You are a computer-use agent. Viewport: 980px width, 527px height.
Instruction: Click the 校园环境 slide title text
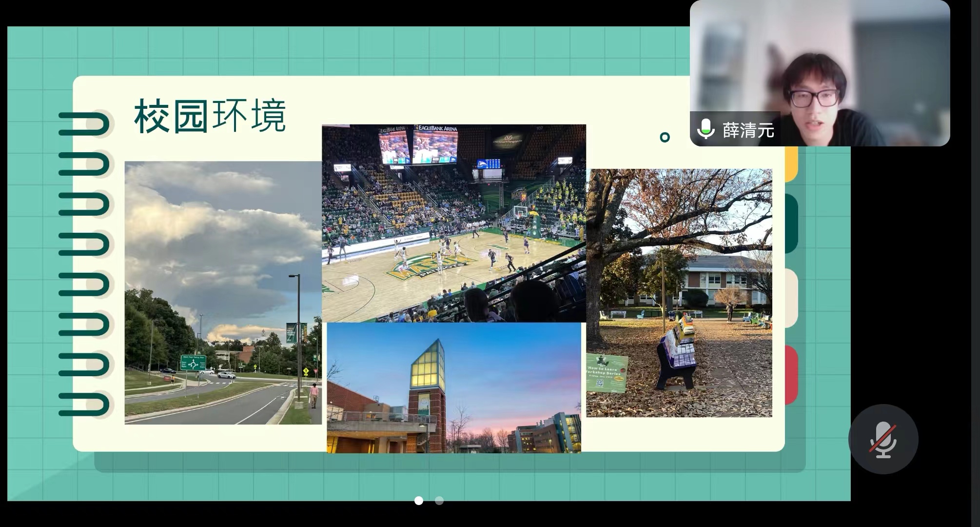pos(210,116)
